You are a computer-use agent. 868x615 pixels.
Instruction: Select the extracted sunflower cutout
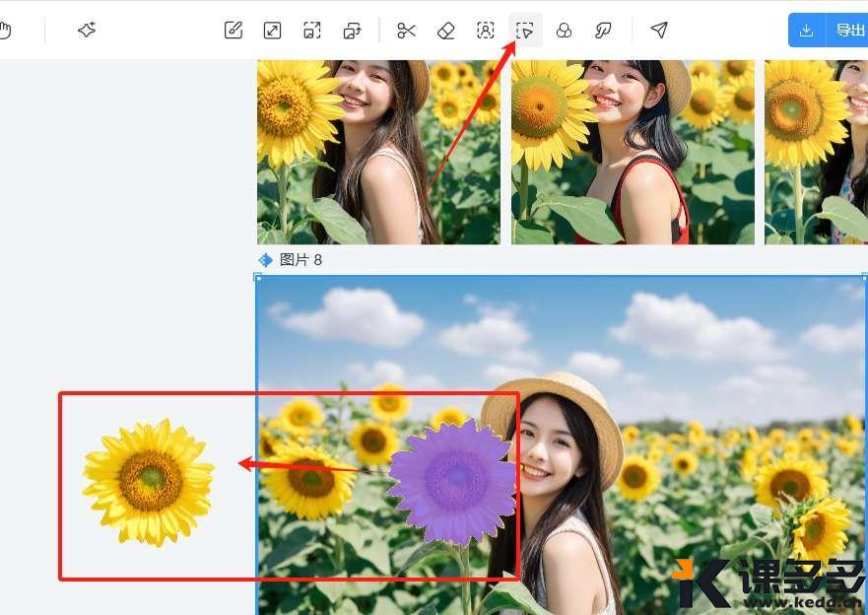pyautogui.click(x=149, y=482)
